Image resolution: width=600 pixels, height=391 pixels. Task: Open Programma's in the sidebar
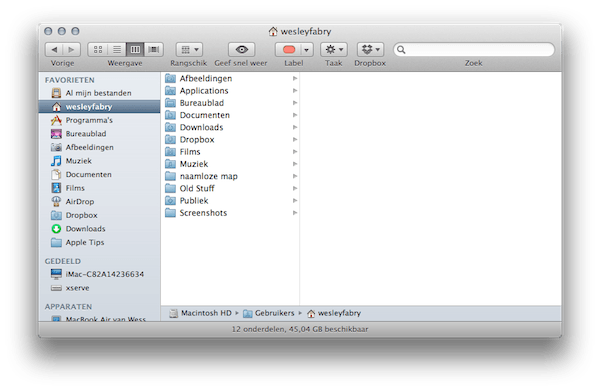pyautogui.click(x=99, y=120)
